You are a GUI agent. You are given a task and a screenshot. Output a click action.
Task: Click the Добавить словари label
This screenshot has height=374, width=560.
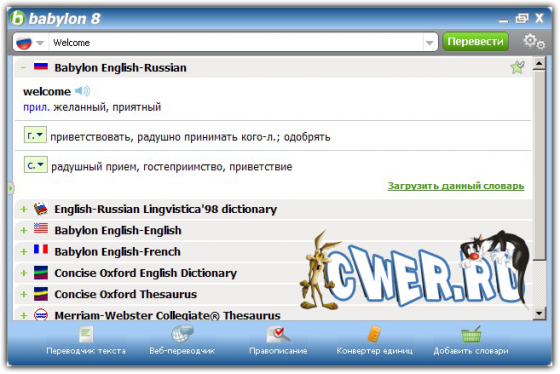[x=471, y=351]
